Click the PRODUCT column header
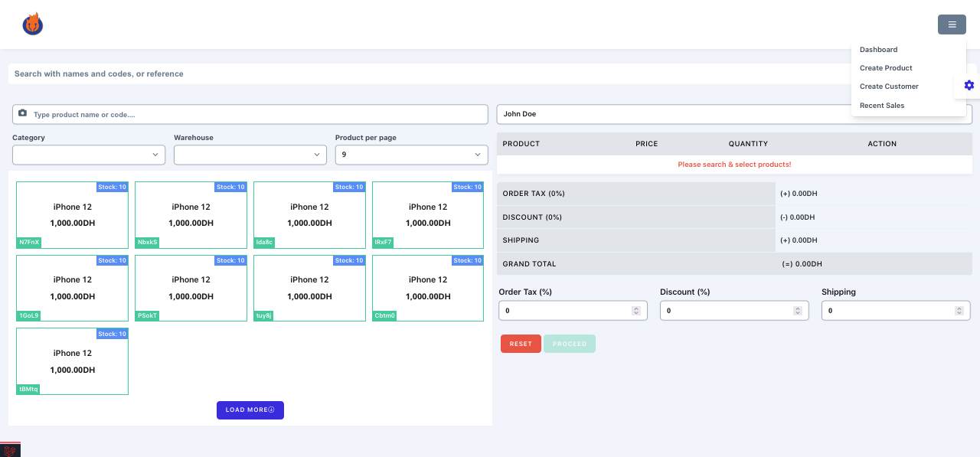This screenshot has height=457, width=980. (x=521, y=144)
